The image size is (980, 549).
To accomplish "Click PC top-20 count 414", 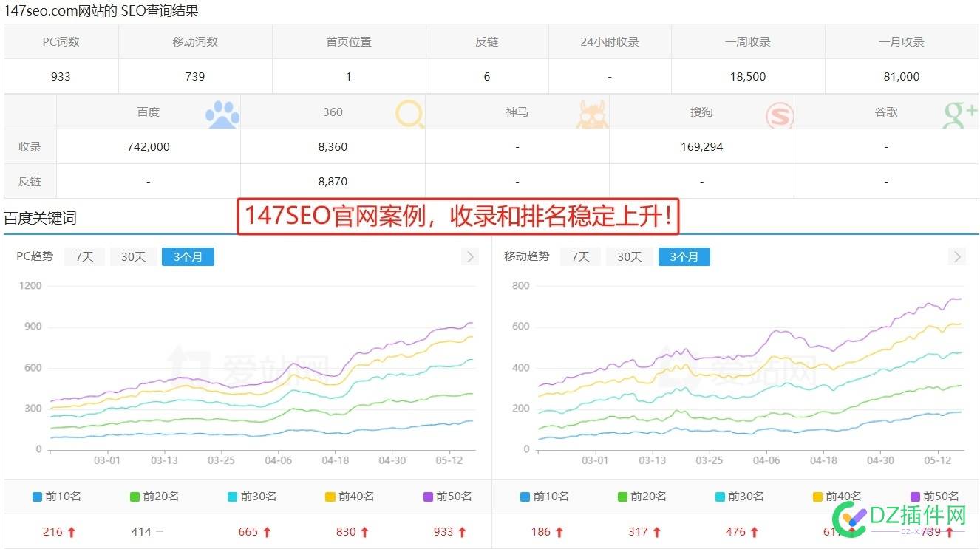I will click(x=141, y=531).
